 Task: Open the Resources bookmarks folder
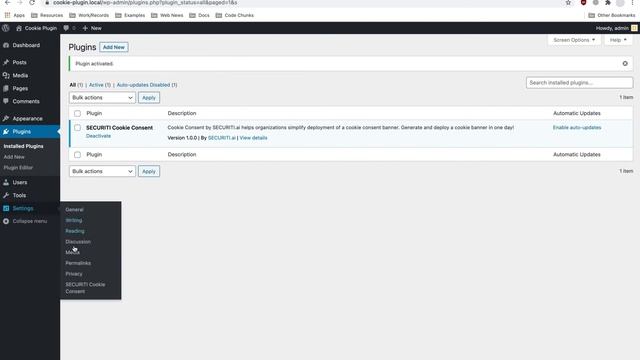tap(47, 16)
